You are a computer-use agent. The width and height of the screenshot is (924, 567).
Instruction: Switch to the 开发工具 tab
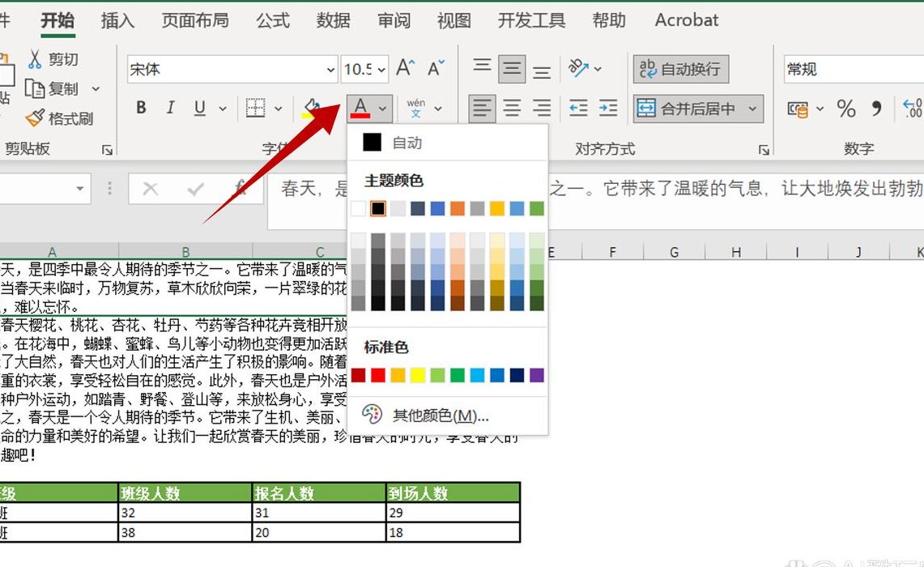click(x=531, y=20)
